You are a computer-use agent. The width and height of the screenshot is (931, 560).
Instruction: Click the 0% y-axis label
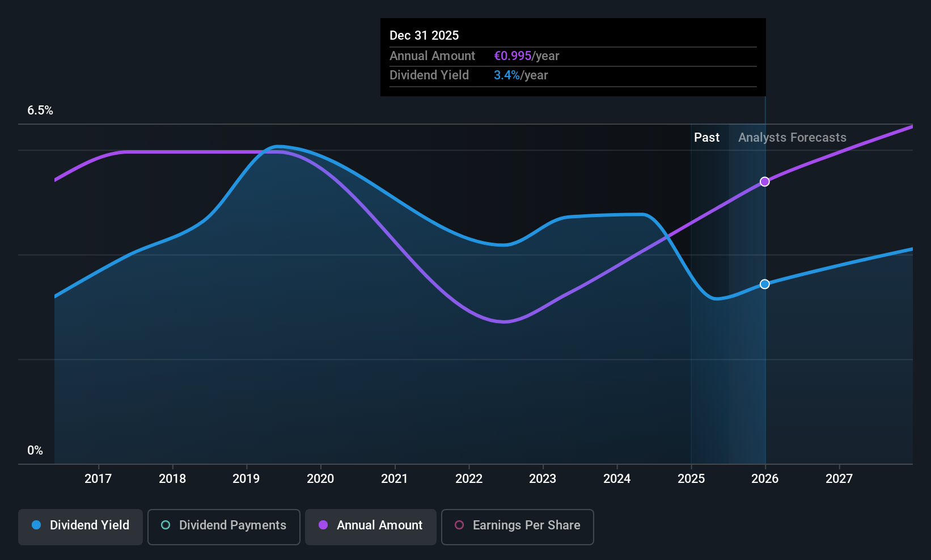[x=35, y=451]
